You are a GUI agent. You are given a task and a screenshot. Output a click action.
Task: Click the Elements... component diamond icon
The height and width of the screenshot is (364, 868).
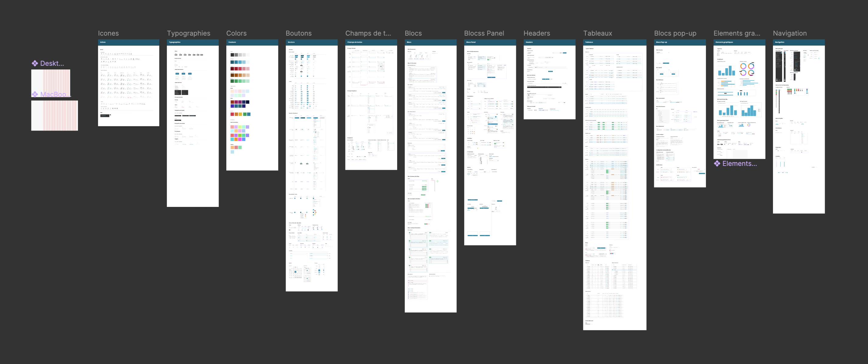point(717,164)
